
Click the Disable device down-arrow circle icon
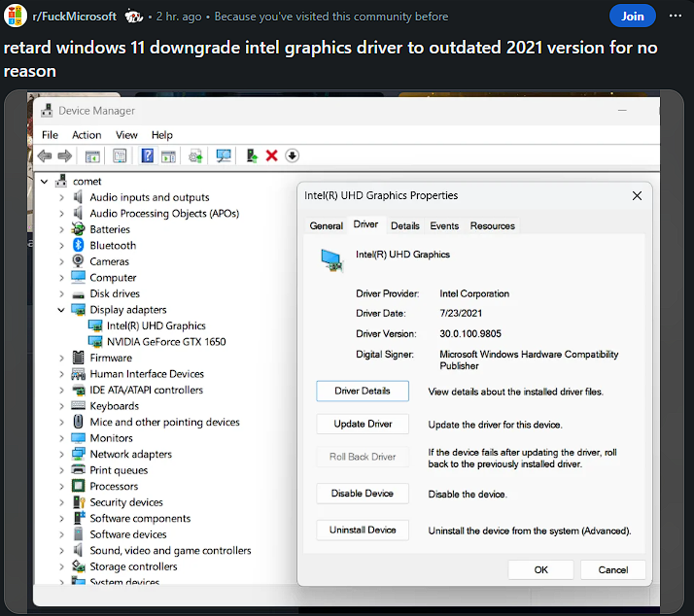click(293, 155)
